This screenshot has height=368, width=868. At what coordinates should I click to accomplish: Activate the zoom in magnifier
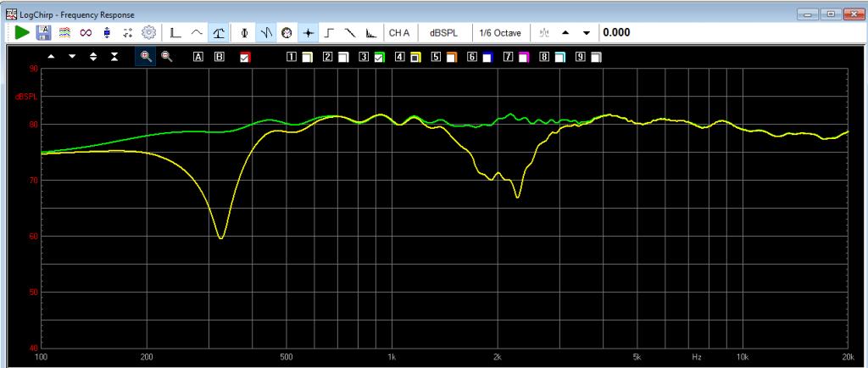146,57
